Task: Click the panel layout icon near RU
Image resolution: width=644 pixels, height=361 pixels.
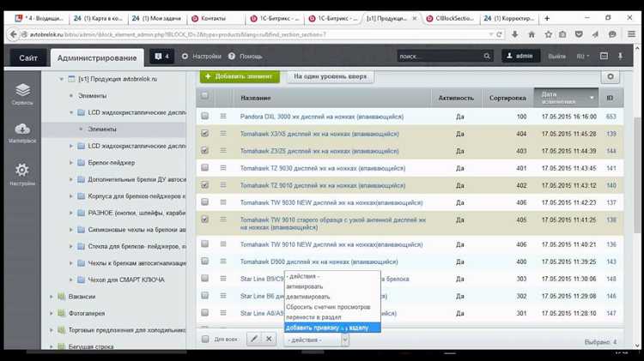Action: 604,57
